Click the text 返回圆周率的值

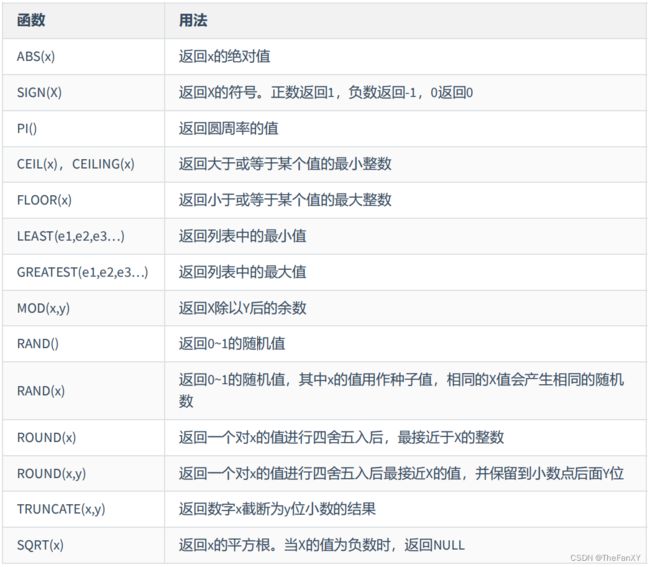point(228,128)
